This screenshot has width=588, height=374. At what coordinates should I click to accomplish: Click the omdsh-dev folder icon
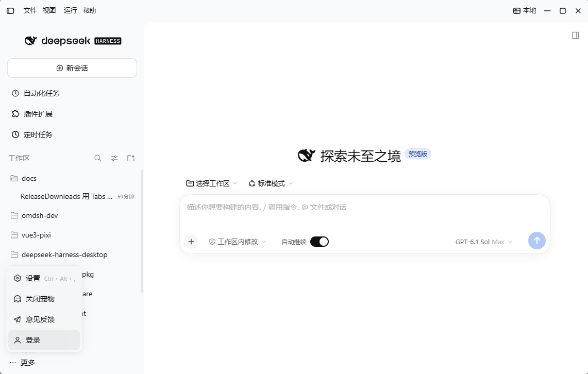click(x=14, y=215)
